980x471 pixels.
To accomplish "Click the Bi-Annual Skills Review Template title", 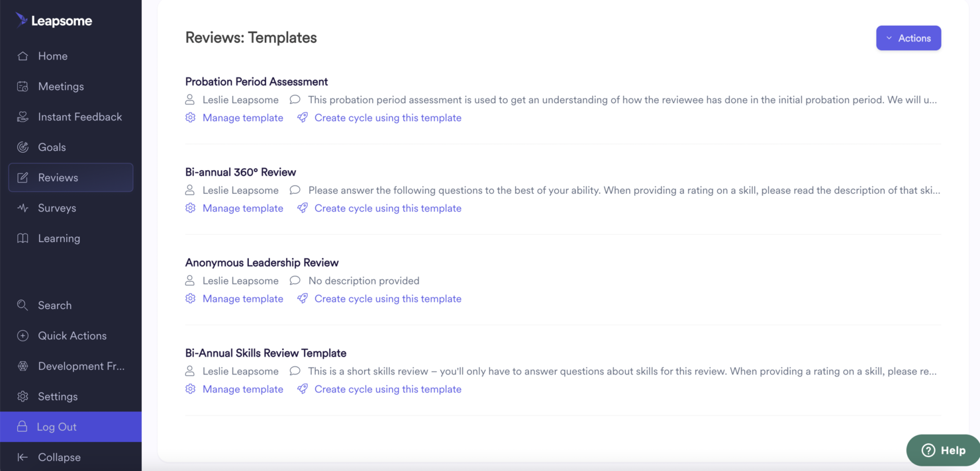I will [266, 354].
